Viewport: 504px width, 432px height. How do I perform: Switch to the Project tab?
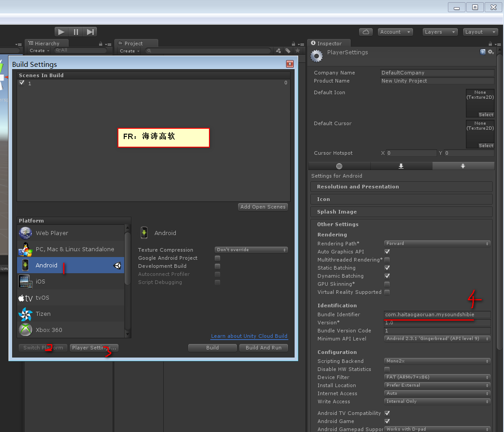coord(136,44)
